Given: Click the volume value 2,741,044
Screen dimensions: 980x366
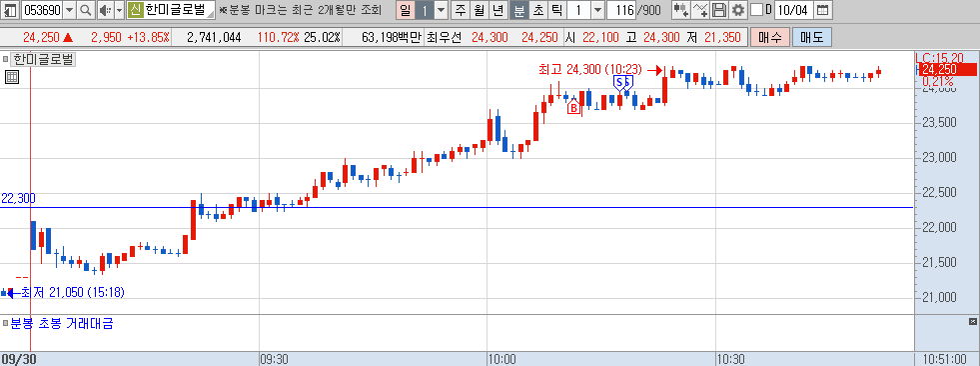Looking at the screenshot, I should pyautogui.click(x=215, y=38).
